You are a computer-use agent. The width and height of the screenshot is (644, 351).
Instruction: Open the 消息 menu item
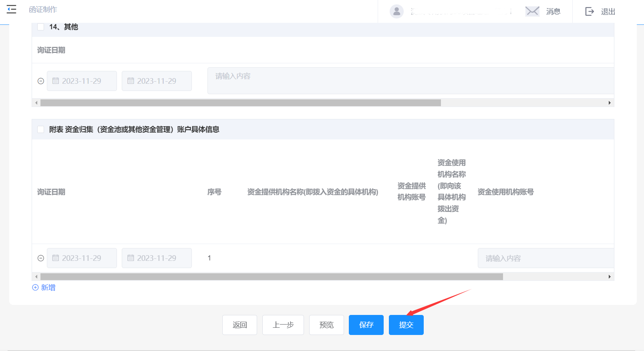553,12
